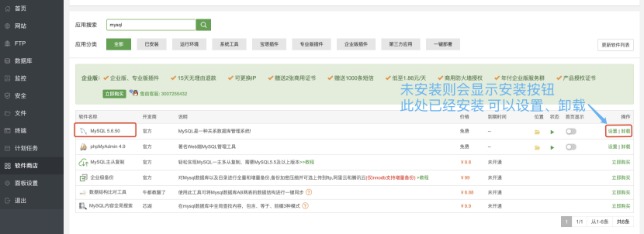Click the QQ customer service icon

pyautogui.click(x=134, y=93)
